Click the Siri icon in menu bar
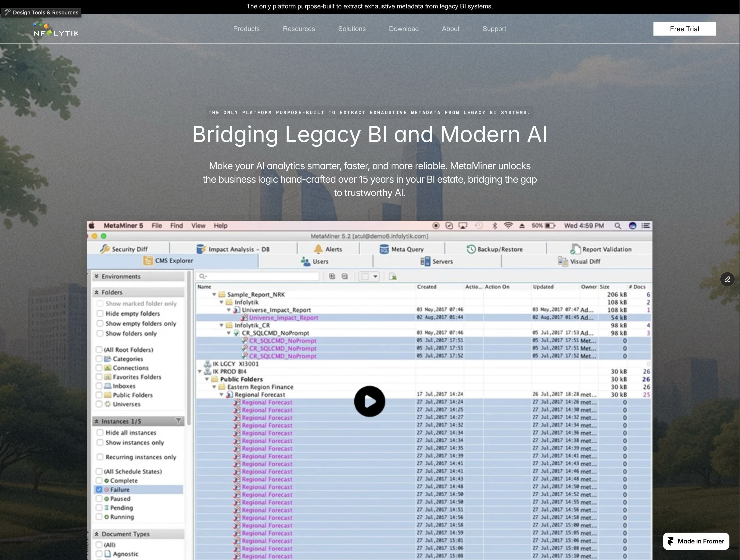This screenshot has width=740, height=560. (x=632, y=226)
